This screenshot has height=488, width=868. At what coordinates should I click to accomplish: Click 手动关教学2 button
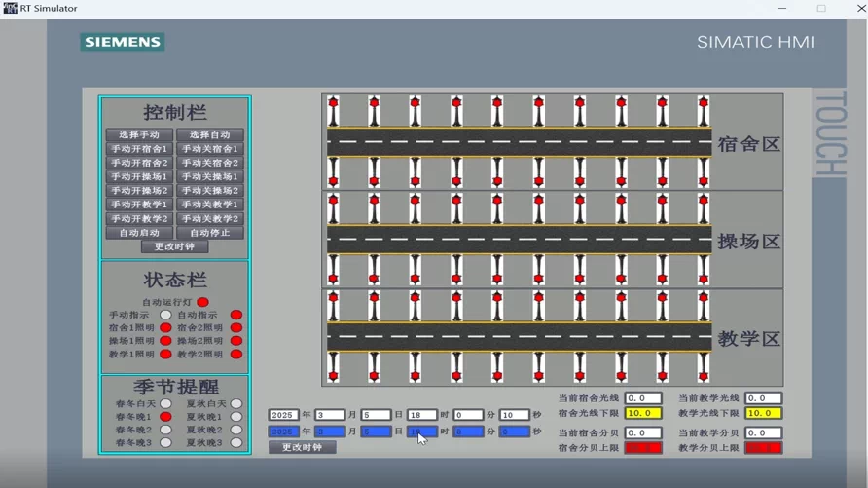coord(210,219)
